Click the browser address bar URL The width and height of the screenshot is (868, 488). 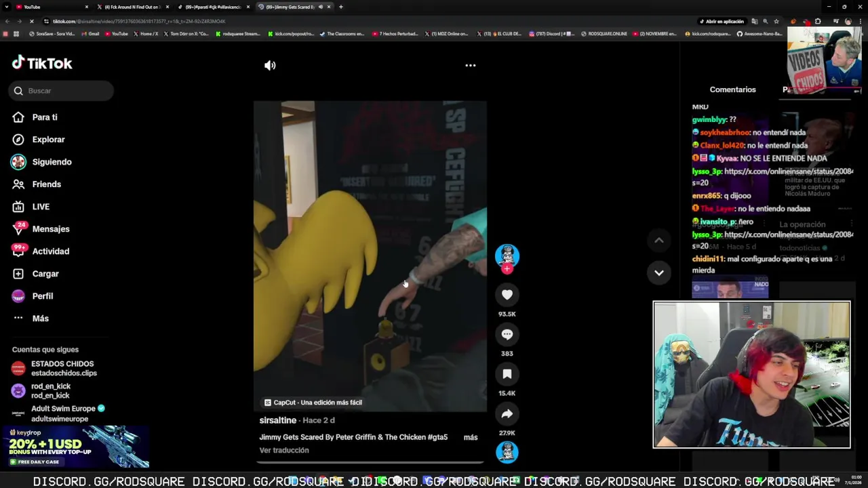pyautogui.click(x=139, y=21)
